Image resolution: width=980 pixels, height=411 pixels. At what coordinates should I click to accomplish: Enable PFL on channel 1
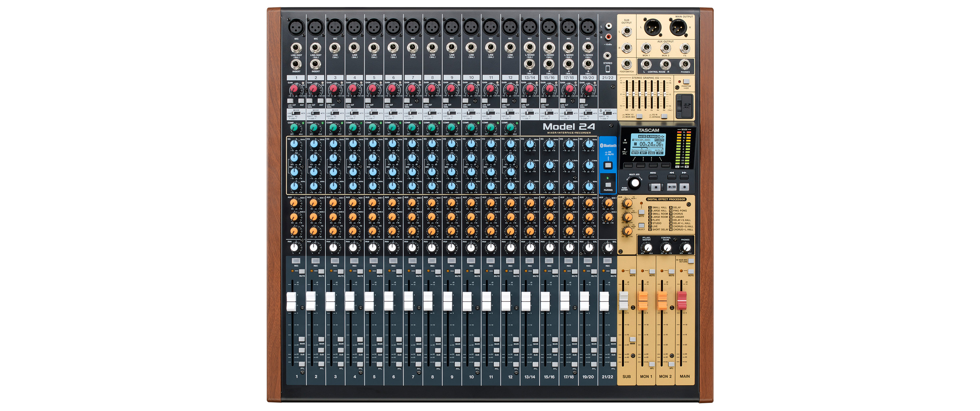(302, 364)
